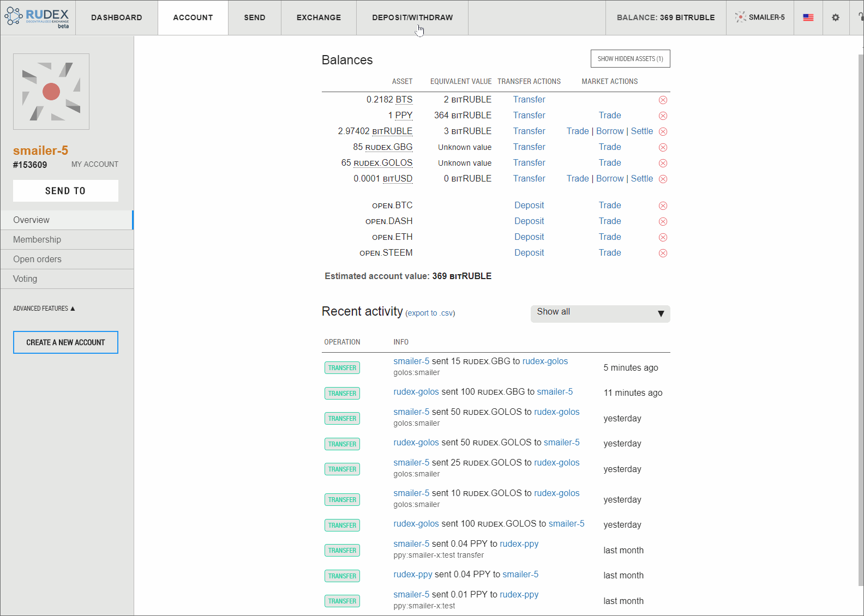Open Membership in the sidebar
The height and width of the screenshot is (616, 864).
coord(67,240)
